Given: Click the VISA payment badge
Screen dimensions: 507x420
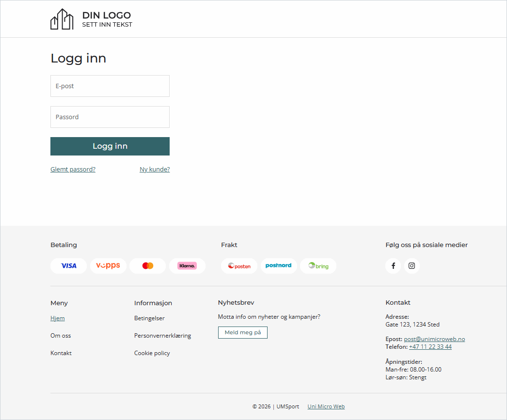Looking at the screenshot, I should [68, 266].
